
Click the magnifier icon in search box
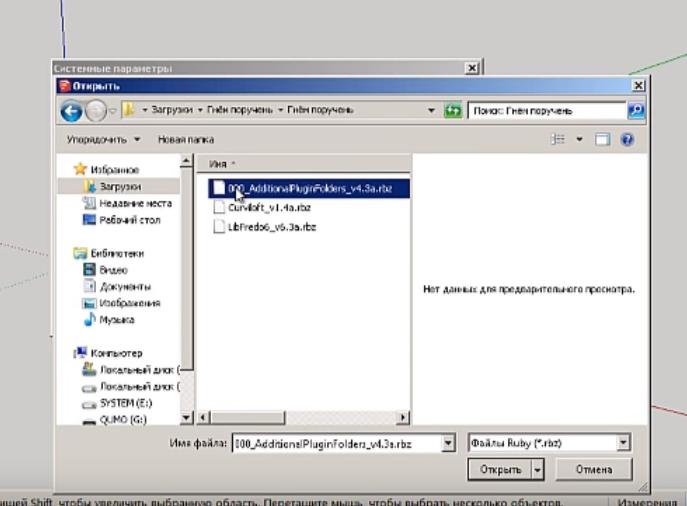(x=635, y=110)
